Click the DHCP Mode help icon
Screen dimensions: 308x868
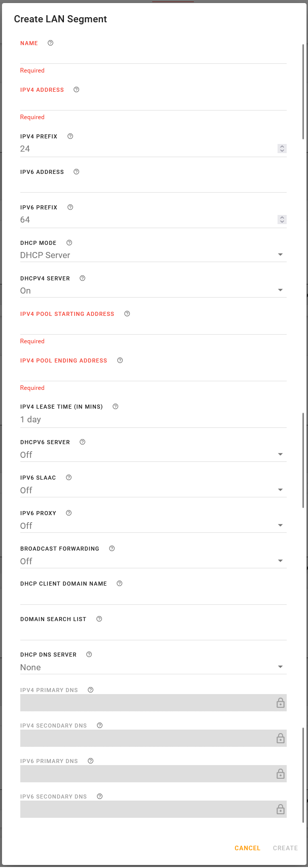70,243
